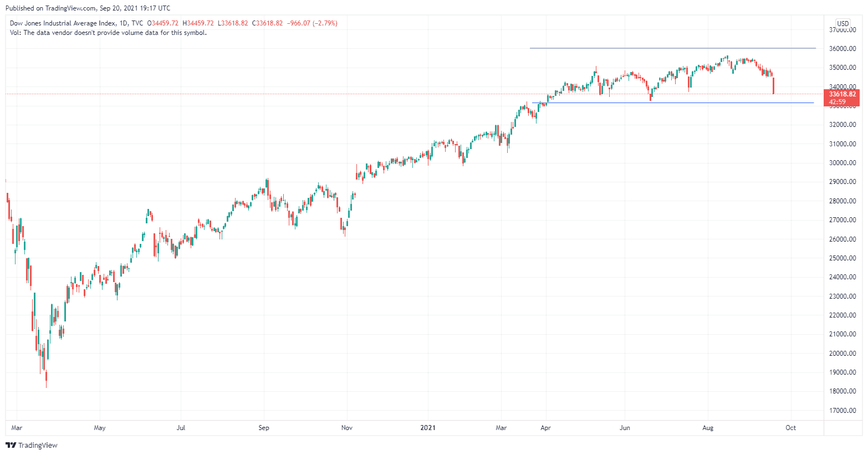
Task: Click the change value −966.07 (−2.79%)
Action: pos(312,23)
